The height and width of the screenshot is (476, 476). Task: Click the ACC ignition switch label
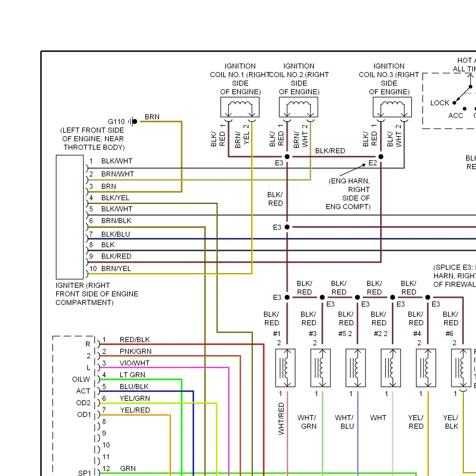[455, 116]
